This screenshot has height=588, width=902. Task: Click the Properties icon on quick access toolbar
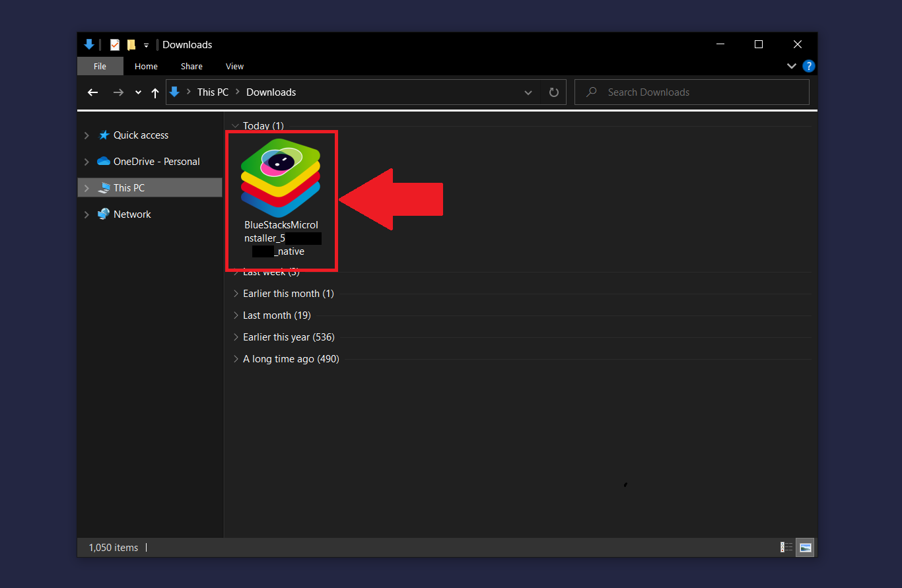[114, 44]
